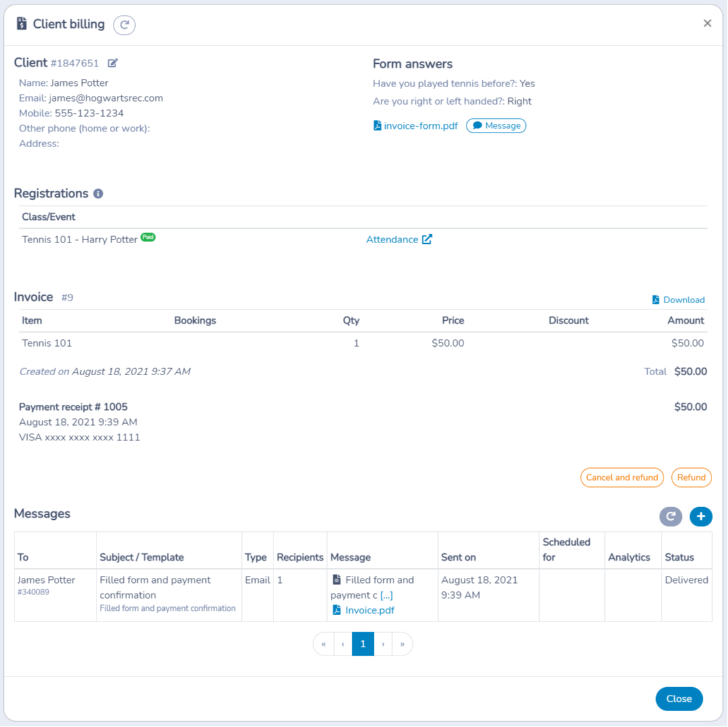Select page 1 in messages pagination
Image resolution: width=728 pixels, height=727 pixels.
pyautogui.click(x=362, y=644)
